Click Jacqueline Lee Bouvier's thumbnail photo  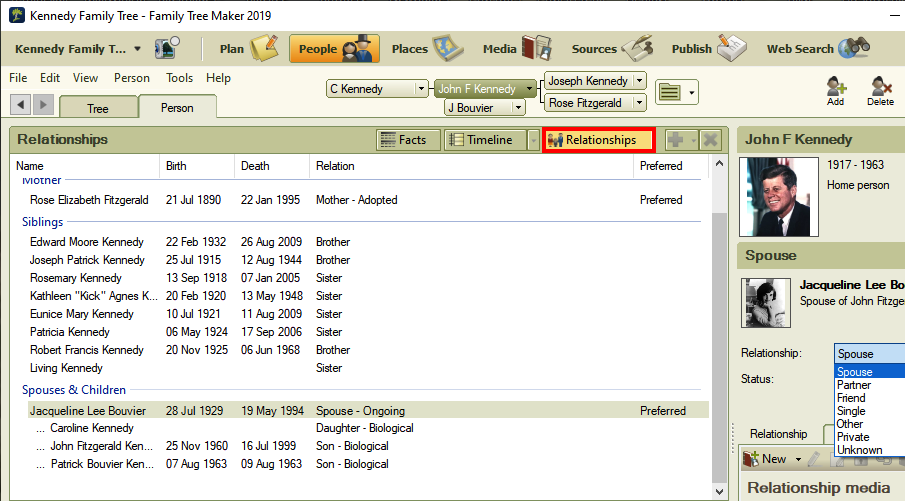766,302
